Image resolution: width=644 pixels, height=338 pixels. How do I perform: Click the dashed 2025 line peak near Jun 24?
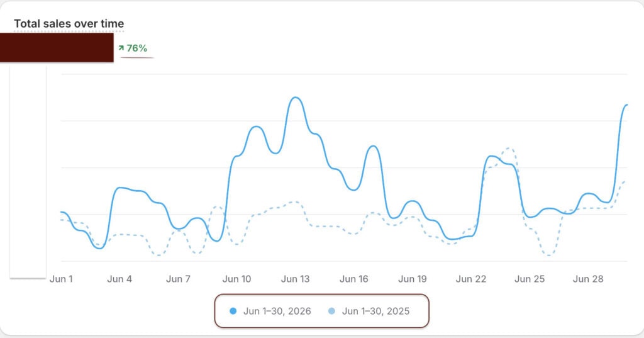click(509, 149)
